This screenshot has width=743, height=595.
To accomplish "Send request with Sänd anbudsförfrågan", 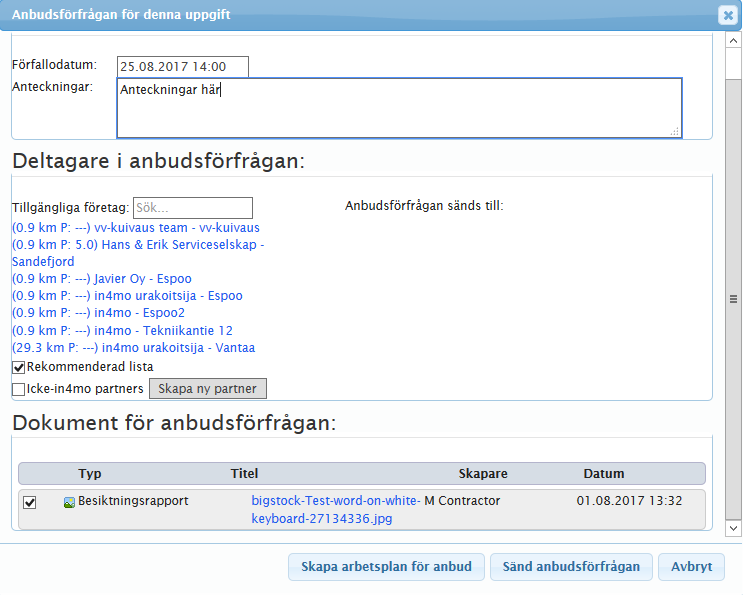I will tap(571, 567).
